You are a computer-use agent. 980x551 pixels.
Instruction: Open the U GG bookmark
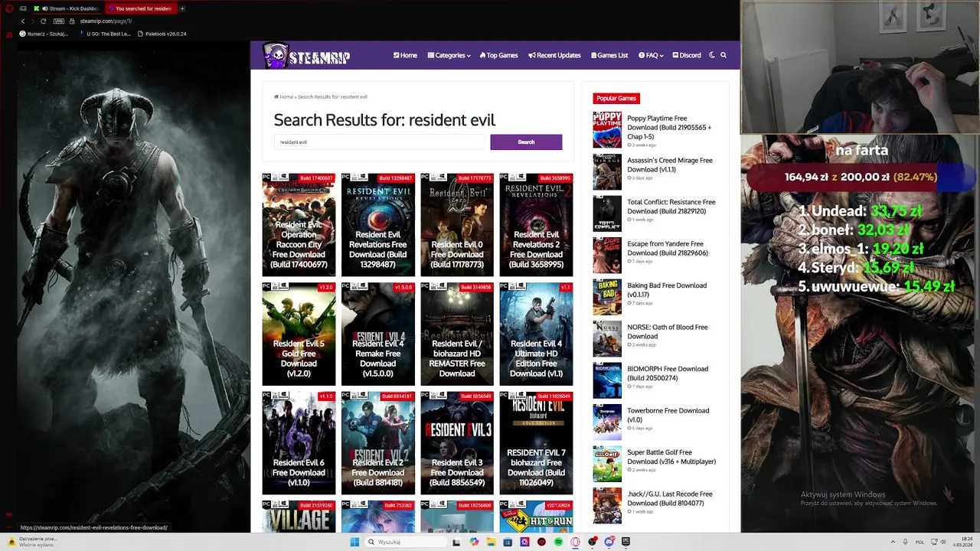click(x=104, y=34)
